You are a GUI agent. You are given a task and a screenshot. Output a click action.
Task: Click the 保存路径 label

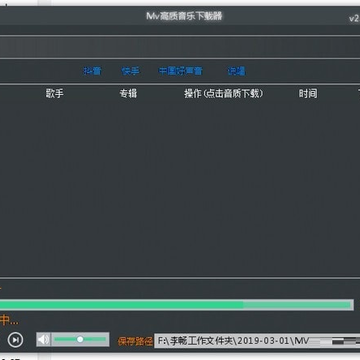point(135,341)
